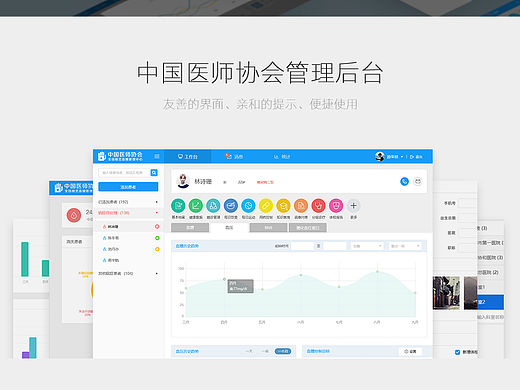520x390 pixels.
Task: Click the blue pill button in bottom-left panel
Action: pos(283,351)
